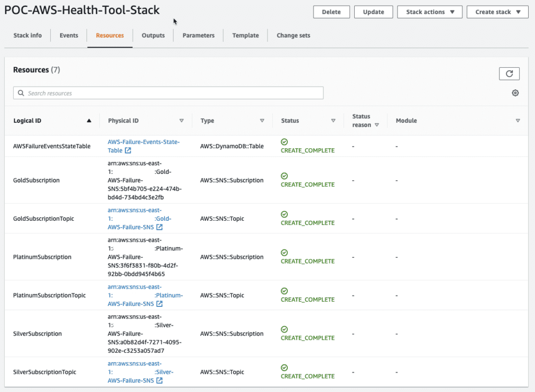Sort by the Status column arrow
This screenshot has width=535, height=392.
pos(333,121)
